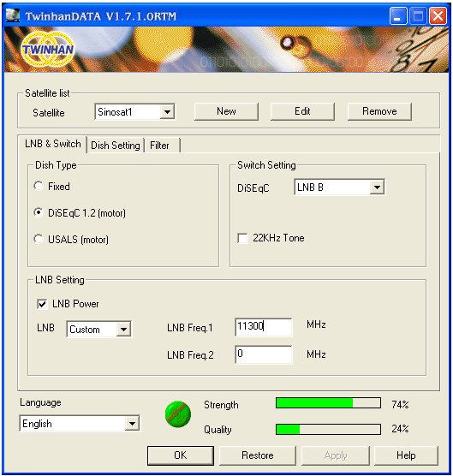Choose the USALS (motor) radio button

pyautogui.click(x=39, y=240)
